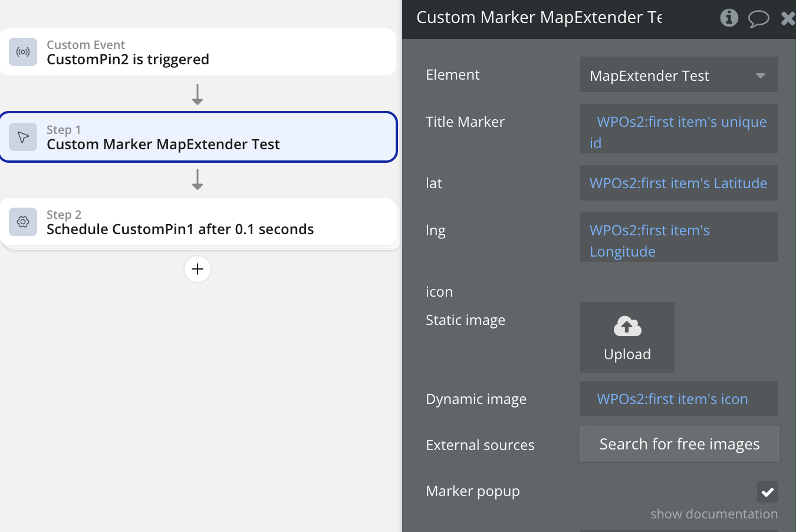Add a new step with plus button
The height and width of the screenshot is (532, 796).
pyautogui.click(x=198, y=269)
